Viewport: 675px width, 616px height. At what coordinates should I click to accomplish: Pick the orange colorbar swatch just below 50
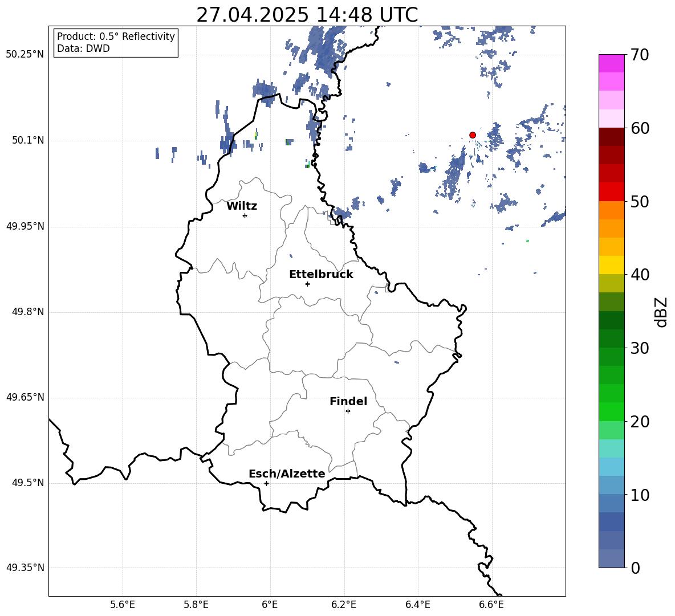coord(612,210)
